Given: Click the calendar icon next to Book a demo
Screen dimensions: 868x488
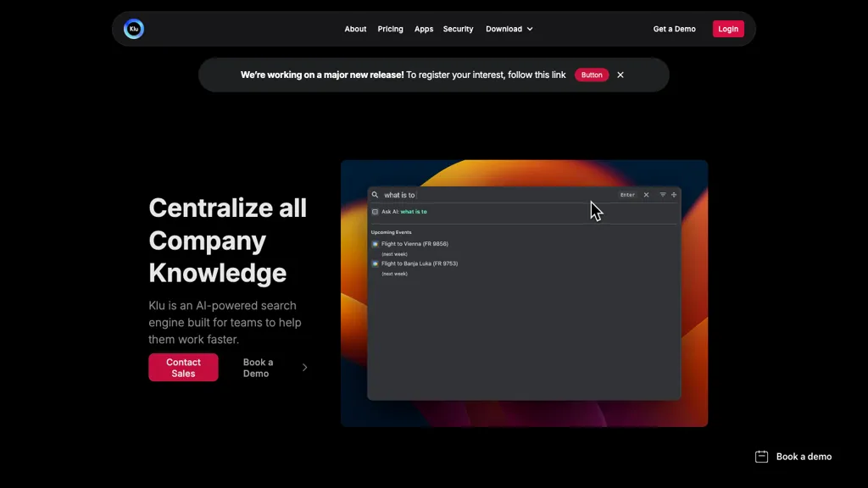Looking at the screenshot, I should pos(761,456).
